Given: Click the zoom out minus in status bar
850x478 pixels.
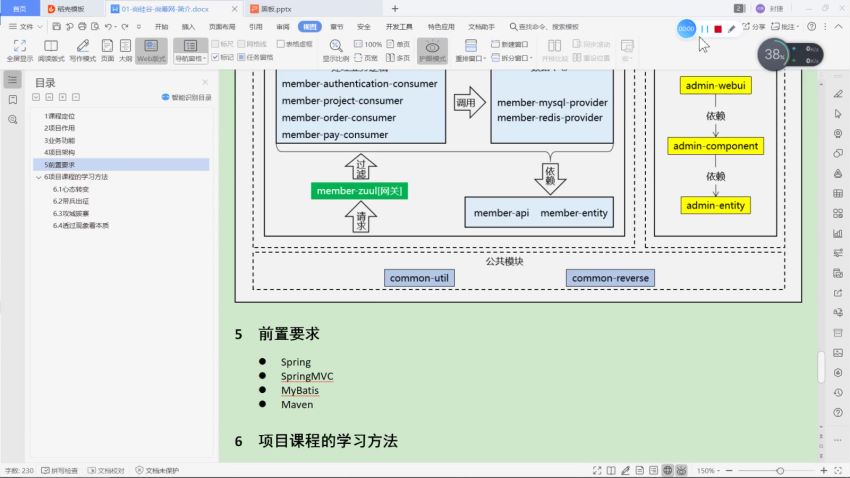Looking at the screenshot, I should tap(729, 471).
